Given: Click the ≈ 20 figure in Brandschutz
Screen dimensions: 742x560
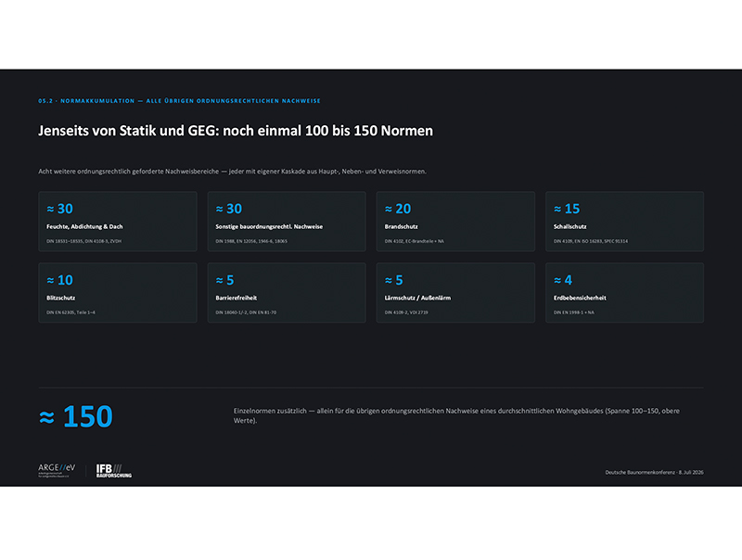Looking at the screenshot, I should [398, 209].
